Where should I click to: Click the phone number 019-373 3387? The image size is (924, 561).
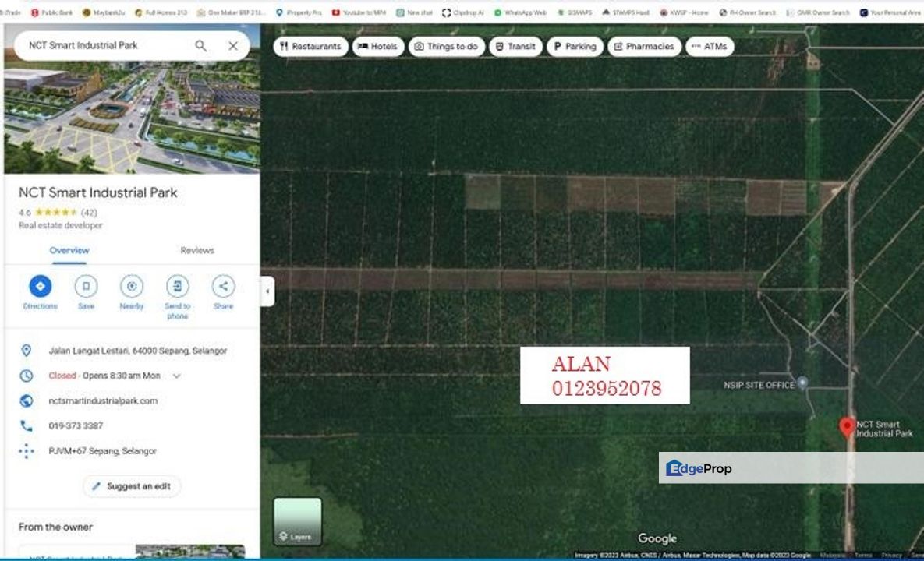(76, 425)
